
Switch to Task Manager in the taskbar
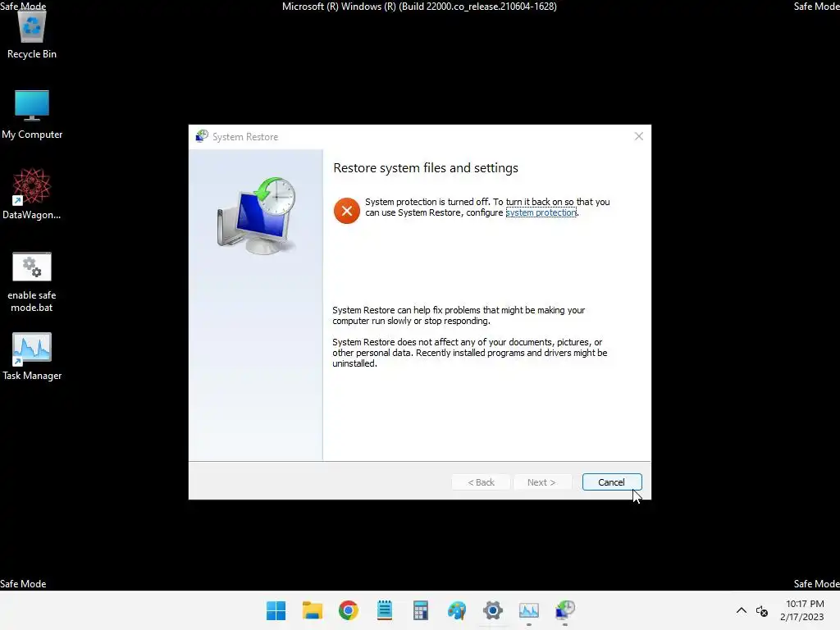[x=529, y=610]
